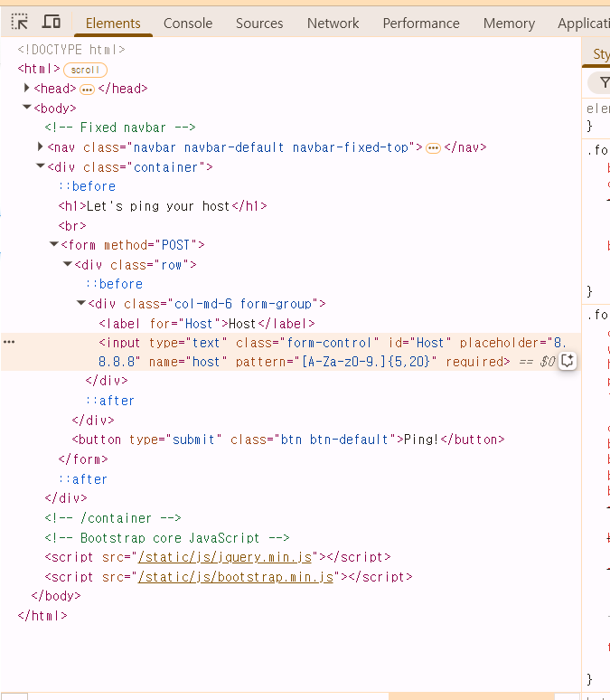
Task: Select the label for Host node
Action: tap(207, 324)
